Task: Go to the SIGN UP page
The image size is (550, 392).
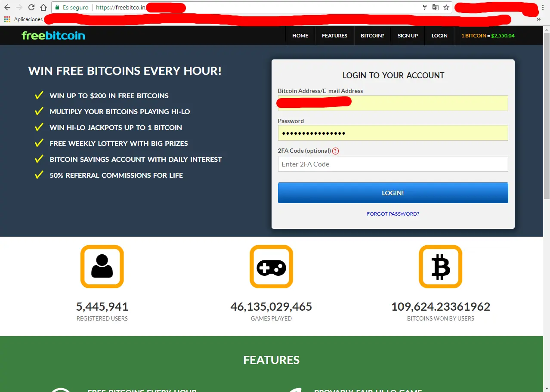Action: pos(408,36)
